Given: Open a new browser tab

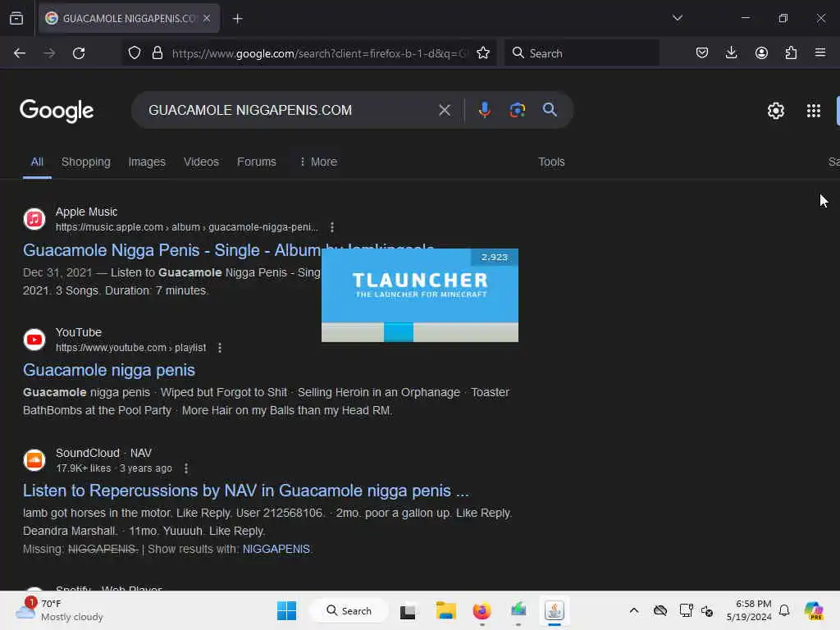Looking at the screenshot, I should (237, 19).
